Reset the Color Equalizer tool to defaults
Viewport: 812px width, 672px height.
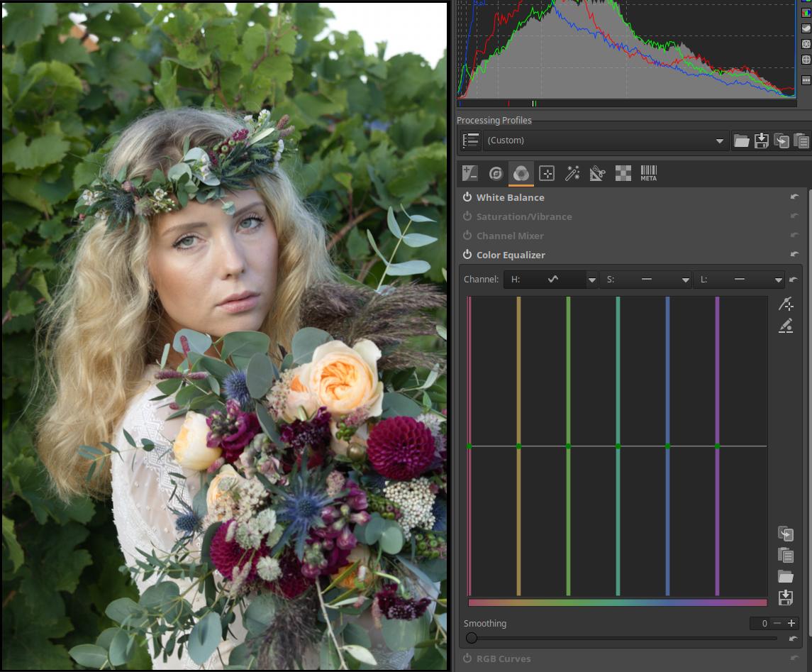[x=794, y=255]
